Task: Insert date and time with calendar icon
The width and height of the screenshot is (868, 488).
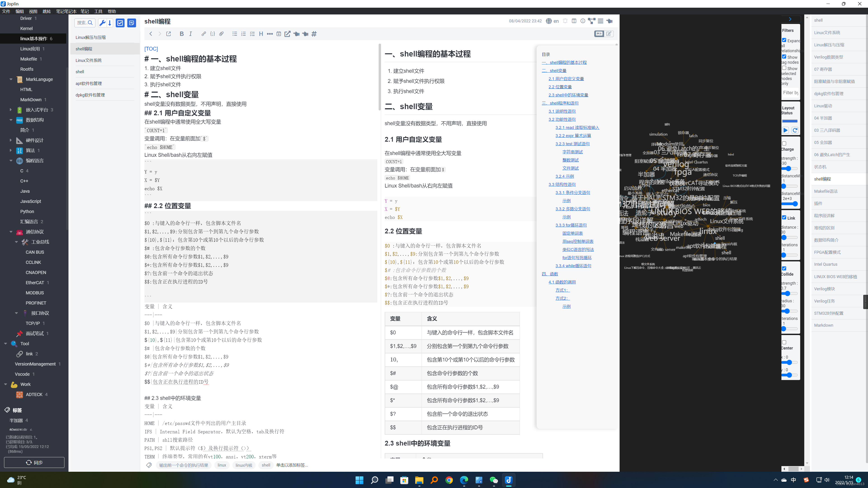Action: tap(279, 34)
